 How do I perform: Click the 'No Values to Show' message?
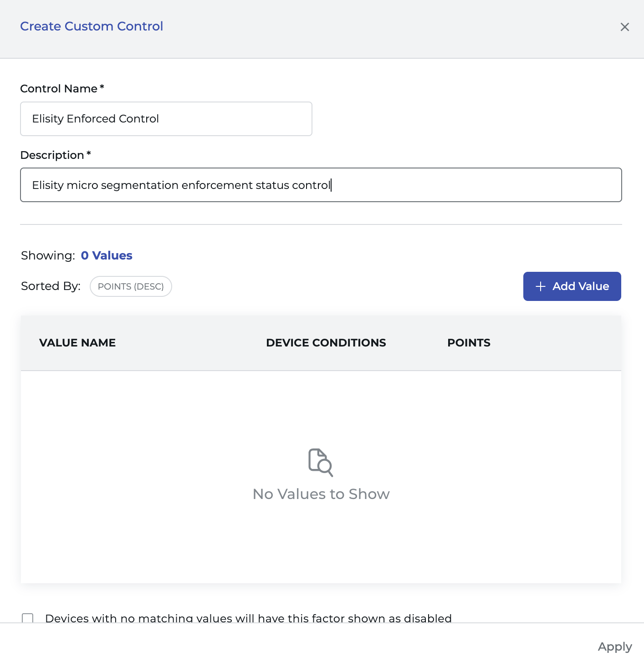pos(321,494)
